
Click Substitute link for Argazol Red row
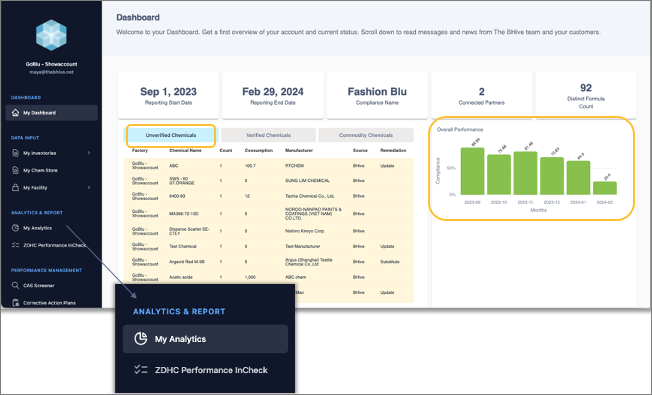[390, 262]
